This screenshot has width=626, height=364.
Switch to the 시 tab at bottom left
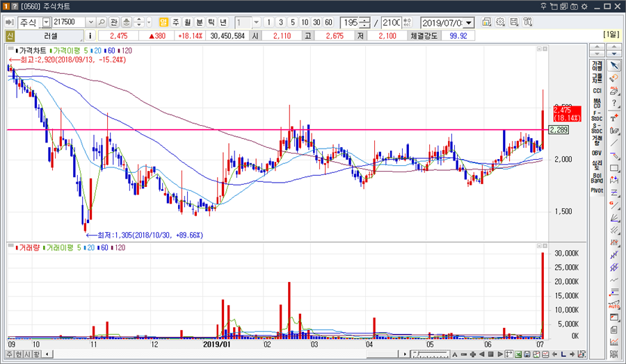click(x=27, y=354)
